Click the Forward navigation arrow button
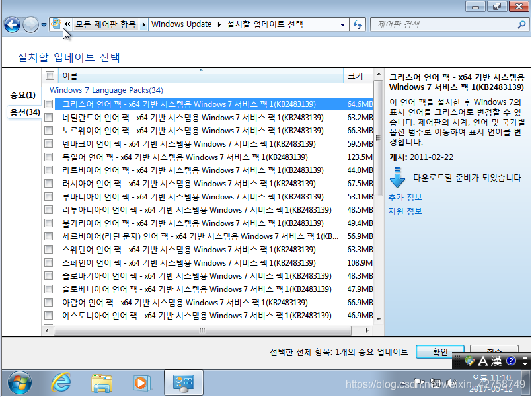The image size is (532, 397). [31, 24]
